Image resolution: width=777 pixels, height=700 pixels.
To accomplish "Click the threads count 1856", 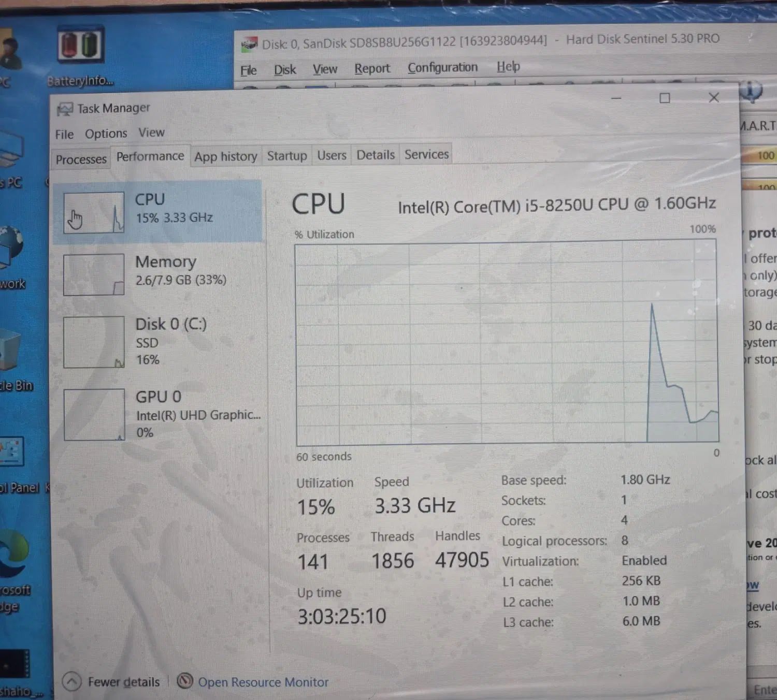I will click(x=393, y=561).
